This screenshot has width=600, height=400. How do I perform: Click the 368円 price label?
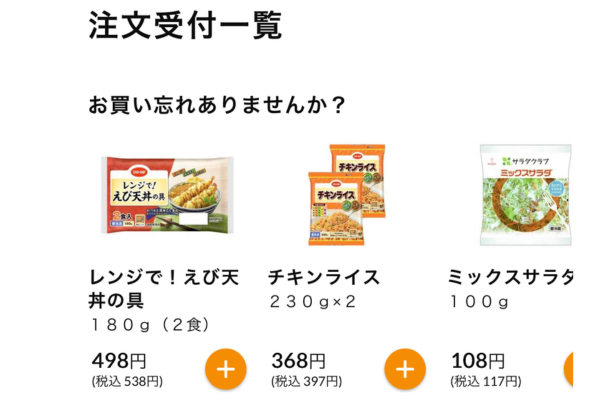click(x=298, y=361)
